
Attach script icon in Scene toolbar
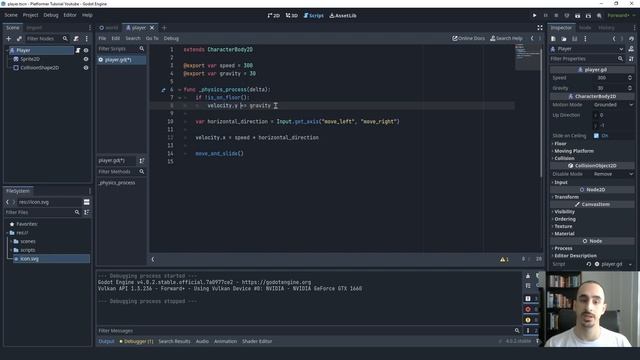point(76,38)
